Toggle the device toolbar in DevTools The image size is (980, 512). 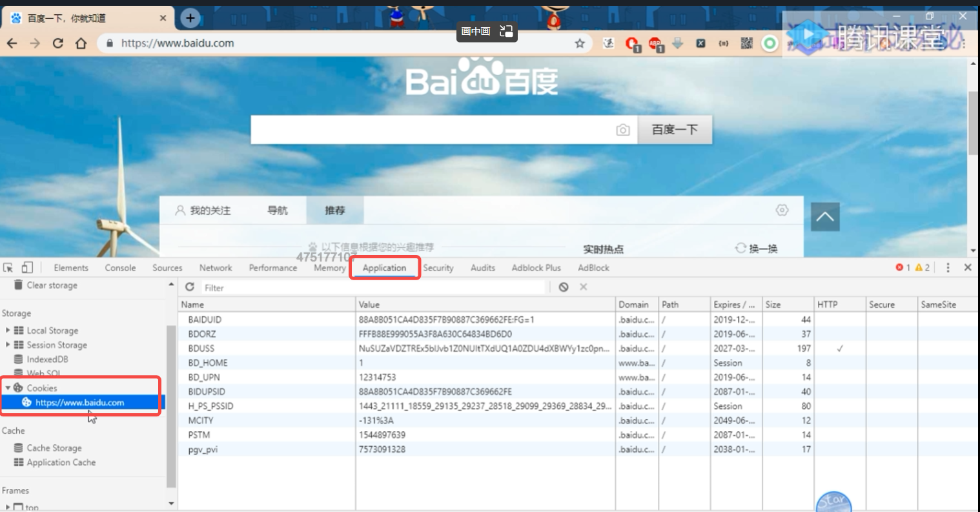(27, 267)
